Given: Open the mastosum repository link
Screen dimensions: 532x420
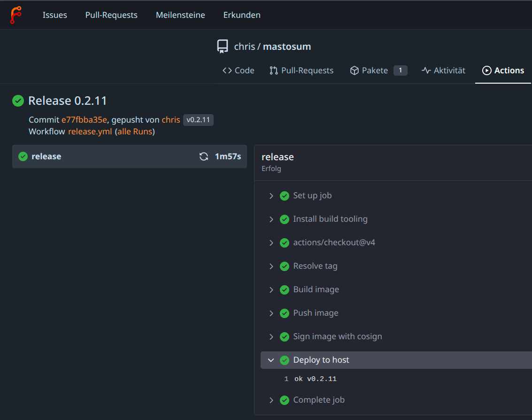Looking at the screenshot, I should coord(287,47).
